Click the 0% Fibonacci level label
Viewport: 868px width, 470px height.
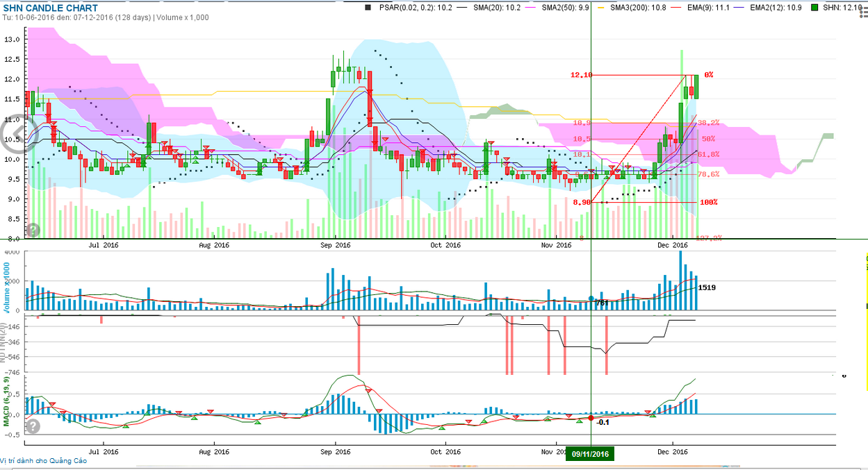[x=708, y=74]
